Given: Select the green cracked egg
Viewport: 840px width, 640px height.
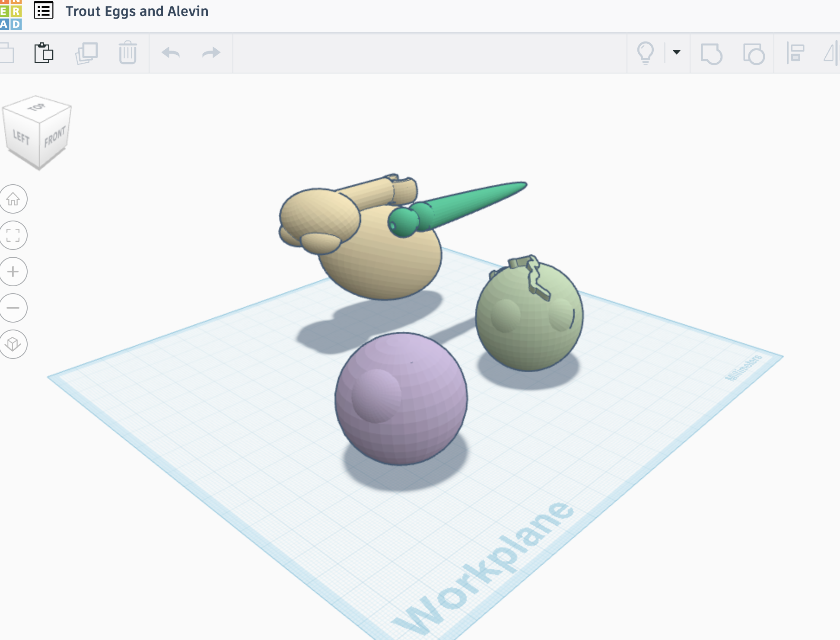Looking at the screenshot, I should [529, 316].
